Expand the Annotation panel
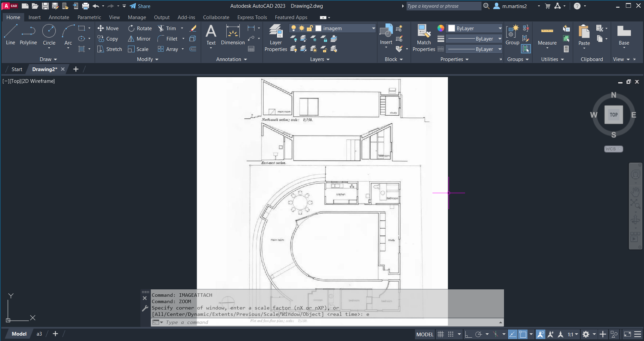The height and width of the screenshot is (341, 644). (232, 59)
